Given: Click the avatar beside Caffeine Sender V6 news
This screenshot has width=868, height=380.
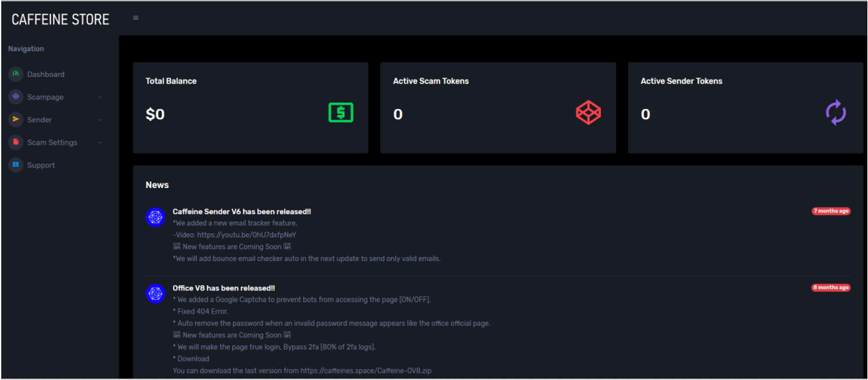Looking at the screenshot, I should [x=155, y=217].
